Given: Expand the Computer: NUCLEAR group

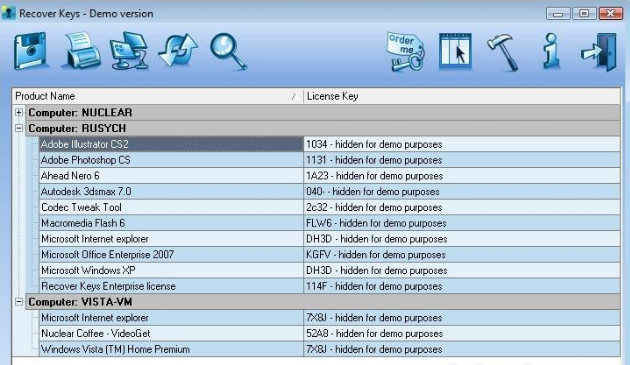Looking at the screenshot, I should [x=19, y=112].
